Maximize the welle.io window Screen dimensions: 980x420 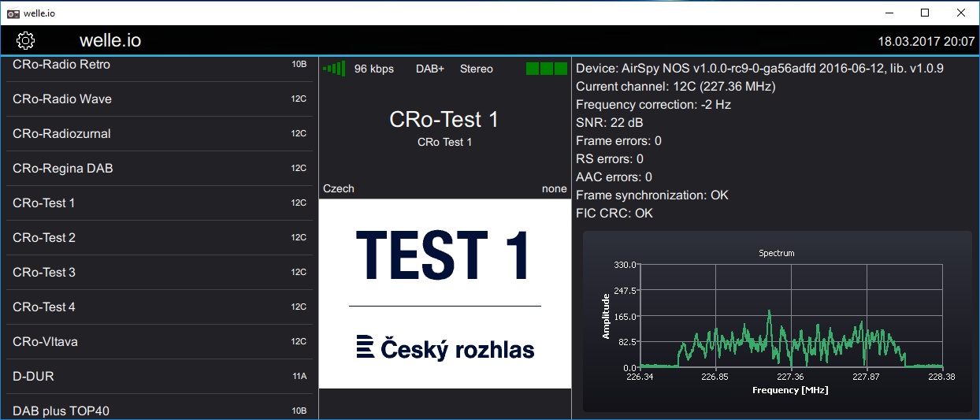pos(925,13)
